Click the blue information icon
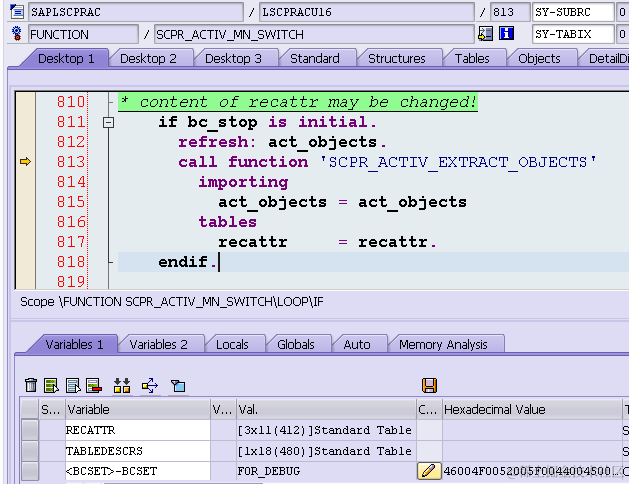 [506, 34]
